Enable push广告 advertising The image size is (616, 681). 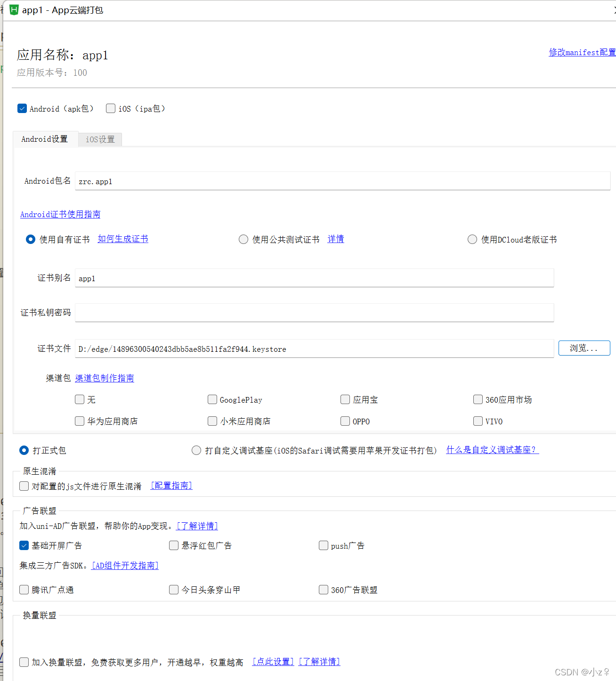(324, 545)
